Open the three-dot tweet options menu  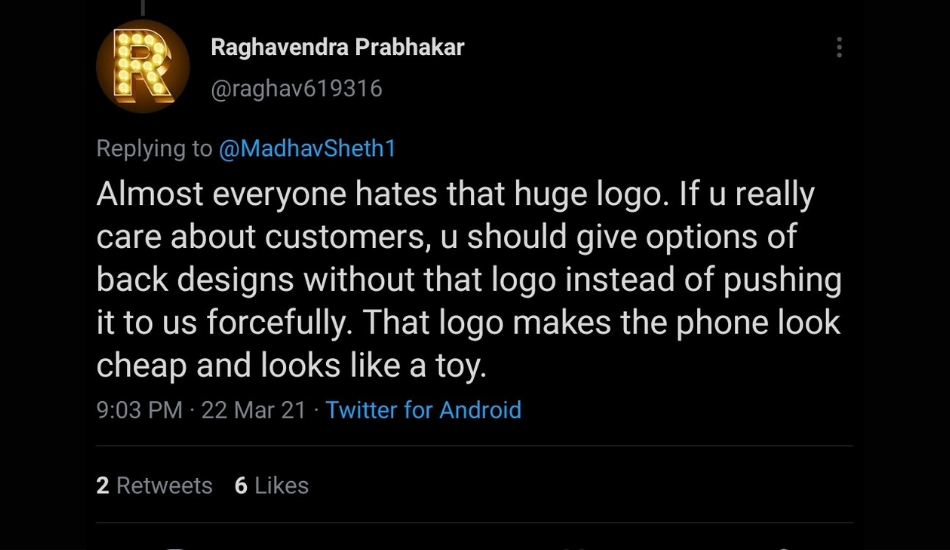[839, 47]
